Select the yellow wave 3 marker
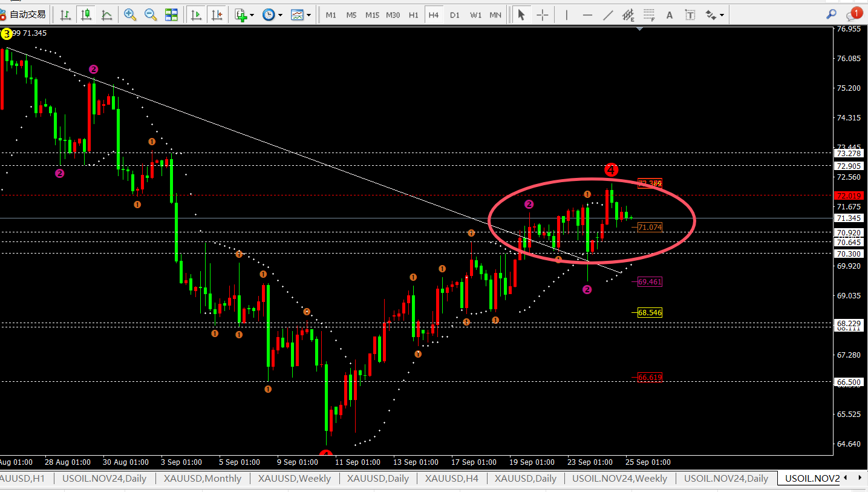This screenshot has height=492, width=868. coord(7,34)
